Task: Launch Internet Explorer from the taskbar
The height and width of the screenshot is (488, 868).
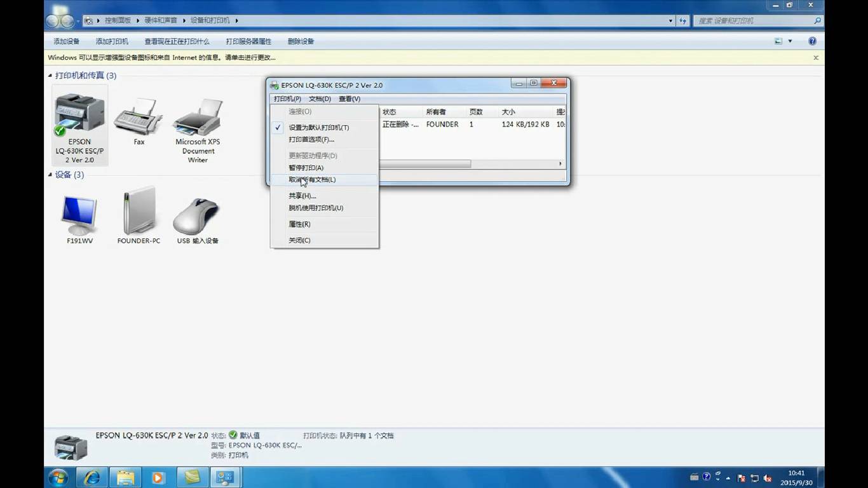Action: pos(92,477)
